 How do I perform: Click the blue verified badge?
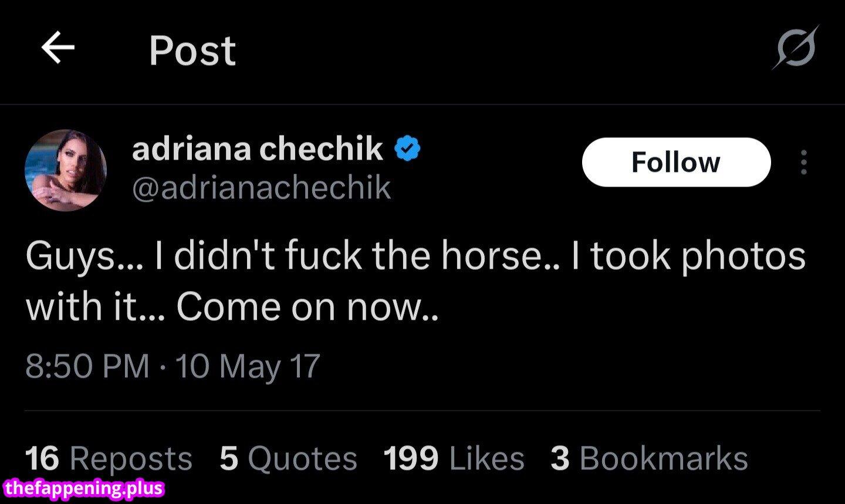point(407,148)
